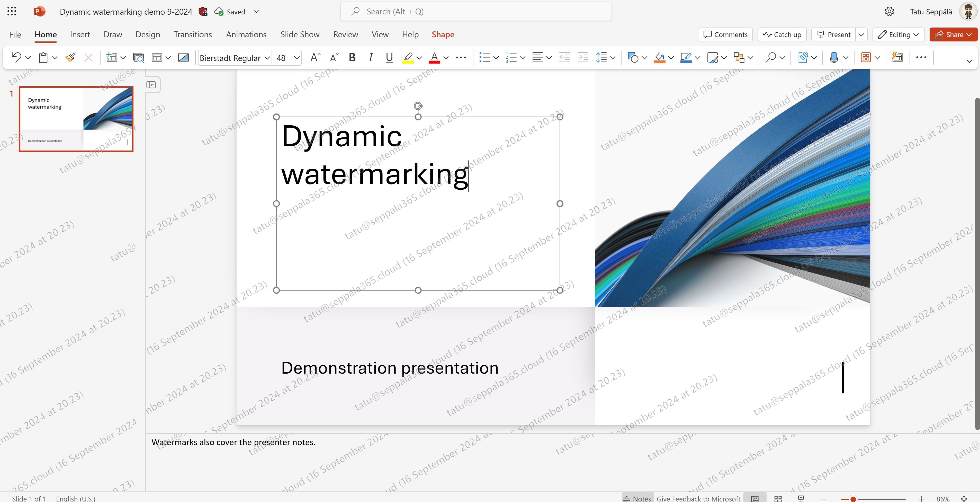Switch to the Insert tab
The image size is (980, 502).
point(80,35)
